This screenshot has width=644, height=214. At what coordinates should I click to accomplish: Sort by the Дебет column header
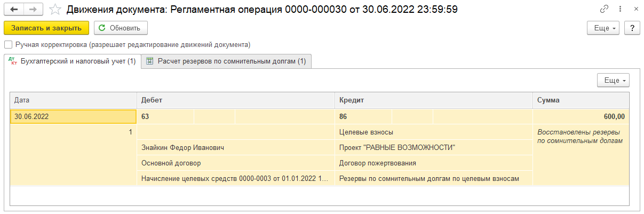pos(236,100)
